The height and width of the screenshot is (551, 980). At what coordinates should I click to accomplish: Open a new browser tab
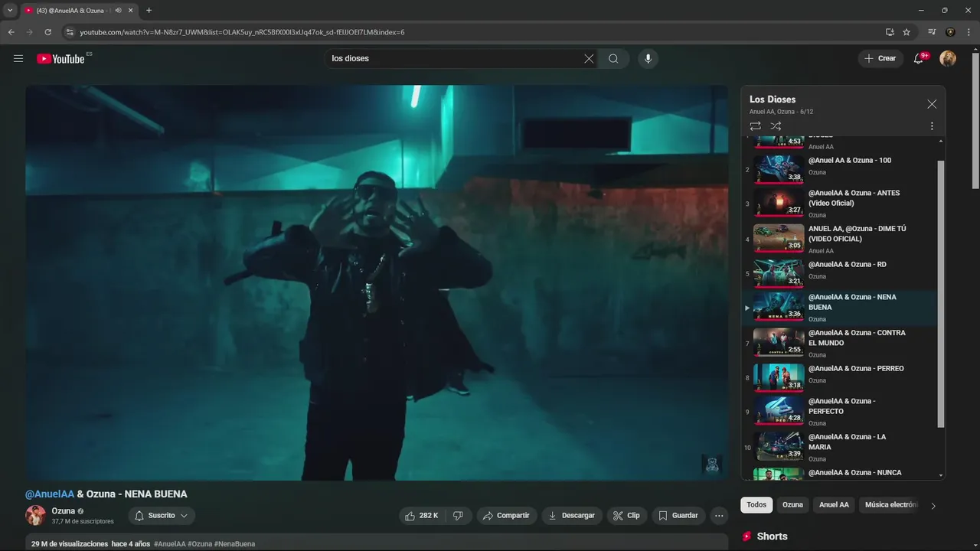coord(149,11)
